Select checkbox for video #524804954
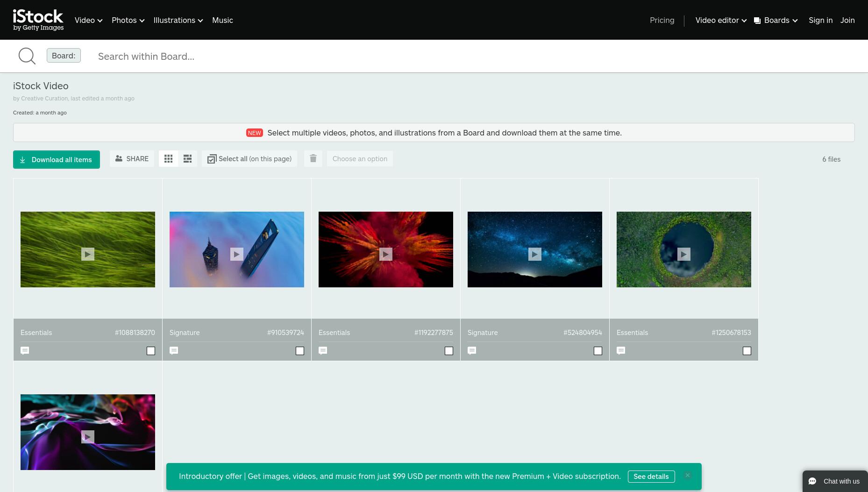The height and width of the screenshot is (492, 868). click(x=598, y=351)
